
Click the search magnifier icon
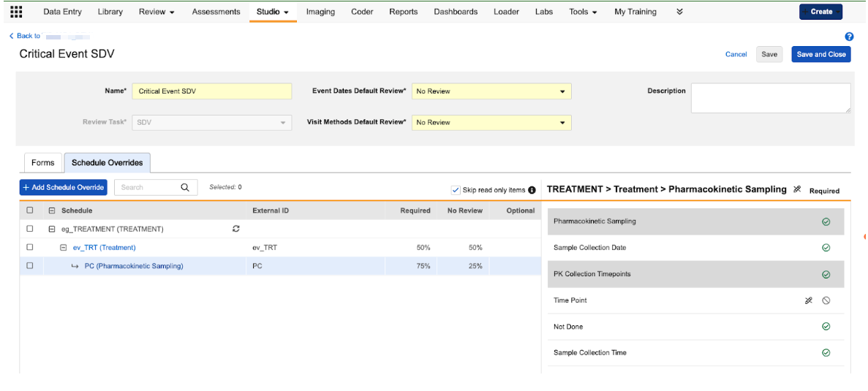185,188
